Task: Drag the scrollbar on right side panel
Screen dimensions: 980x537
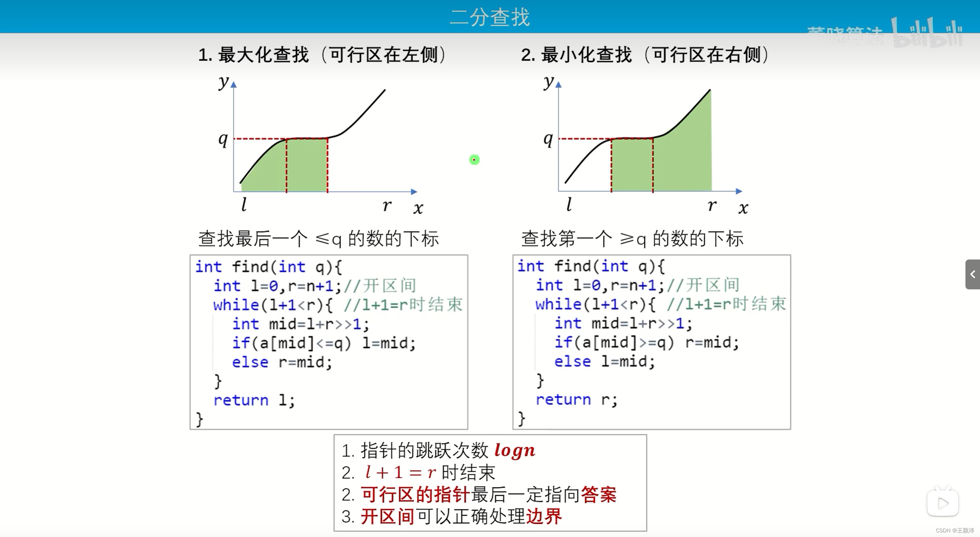Action: [973, 275]
